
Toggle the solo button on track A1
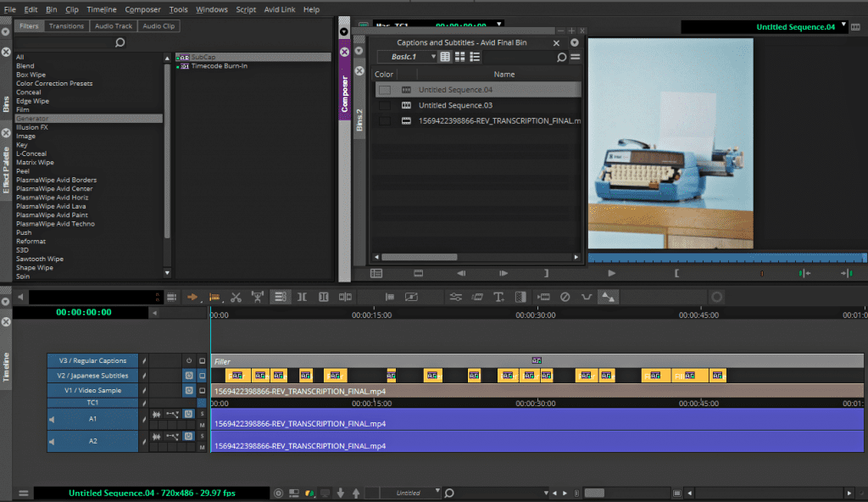coord(202,414)
